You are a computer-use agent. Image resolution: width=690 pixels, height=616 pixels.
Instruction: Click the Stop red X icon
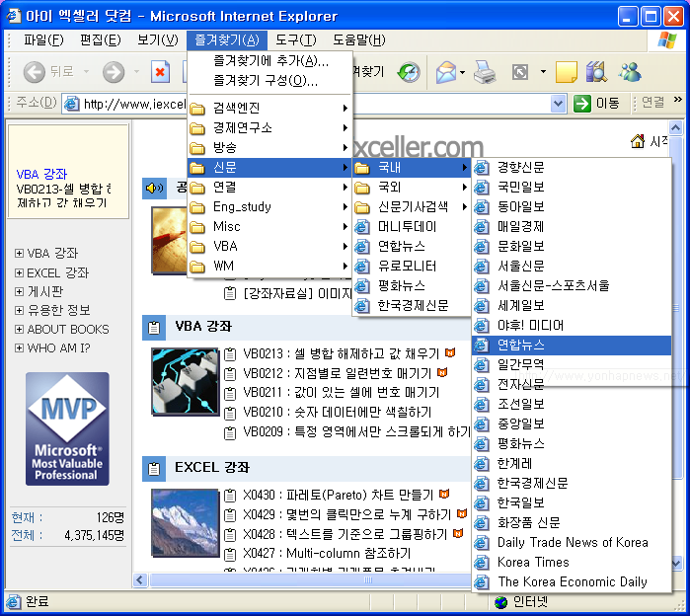coord(160,72)
